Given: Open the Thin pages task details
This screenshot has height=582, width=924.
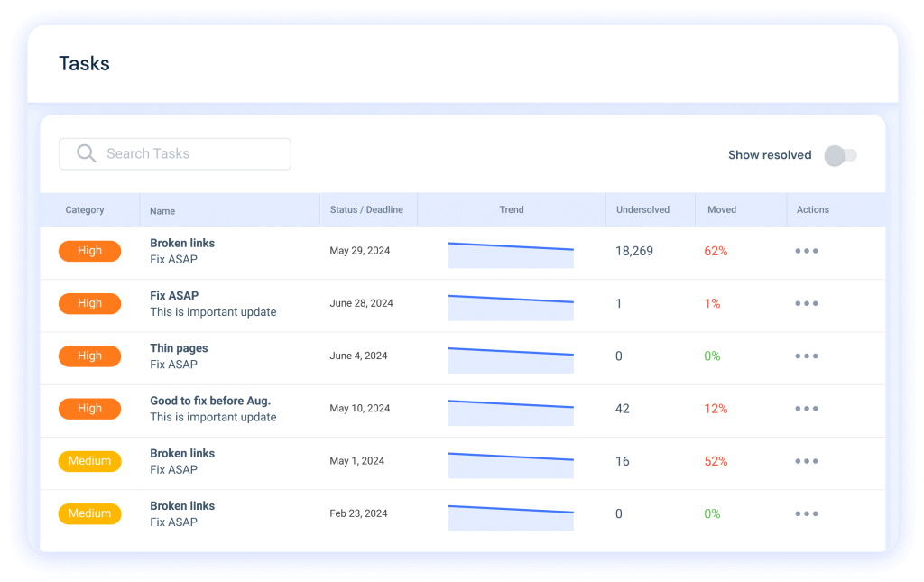Looking at the screenshot, I should point(180,347).
